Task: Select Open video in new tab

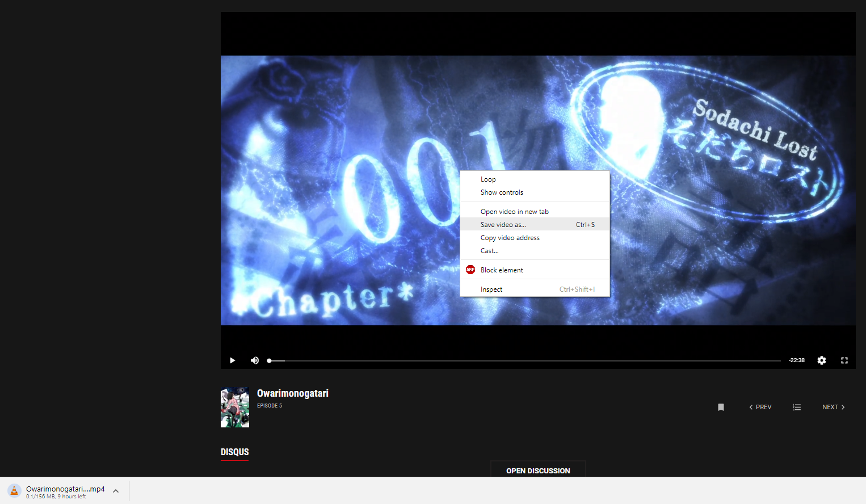Action: [535, 212]
